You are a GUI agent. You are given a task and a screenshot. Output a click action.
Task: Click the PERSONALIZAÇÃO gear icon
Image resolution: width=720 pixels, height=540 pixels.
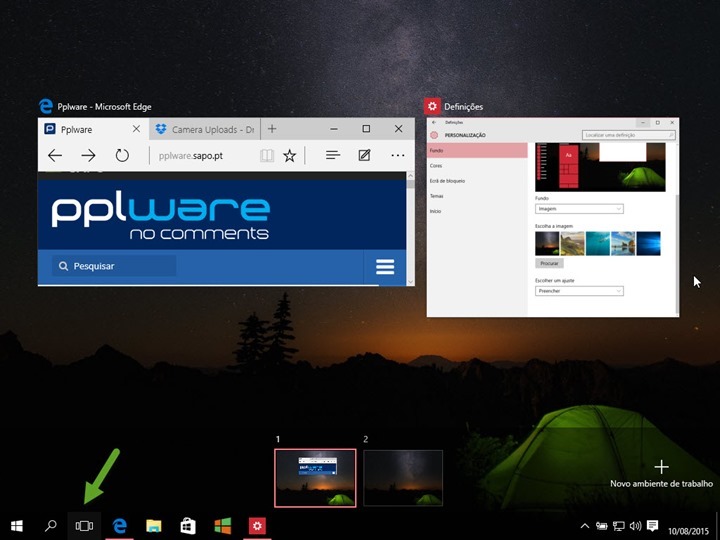click(434, 135)
